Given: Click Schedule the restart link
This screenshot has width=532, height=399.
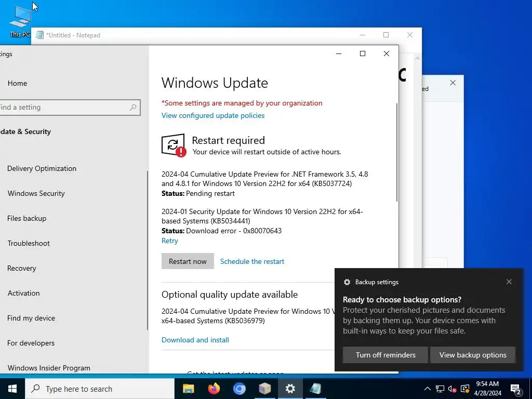Looking at the screenshot, I should click(252, 261).
